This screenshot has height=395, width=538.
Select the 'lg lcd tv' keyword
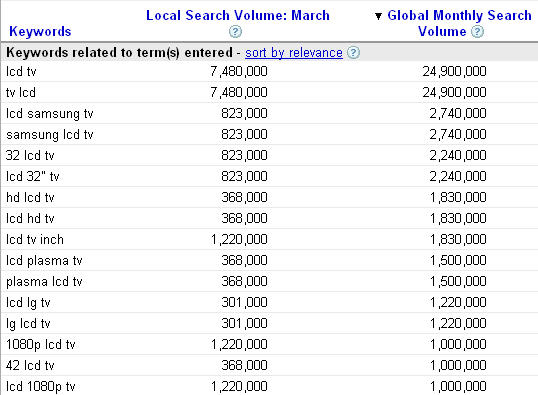28,324
